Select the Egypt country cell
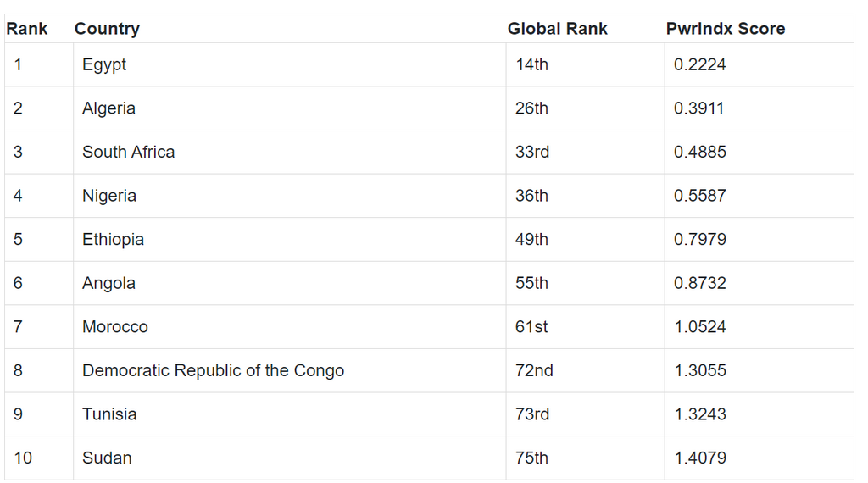Screen dimensions: 868x483 coord(104,64)
